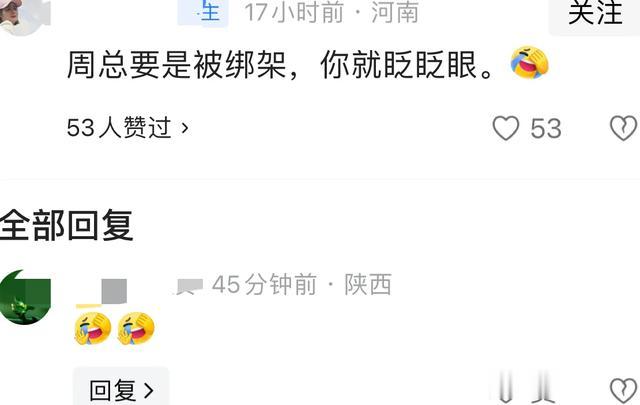The width and height of the screenshot is (640, 405).
Task: Open the top commenter's avatar with pink hat
Action: (24, 17)
